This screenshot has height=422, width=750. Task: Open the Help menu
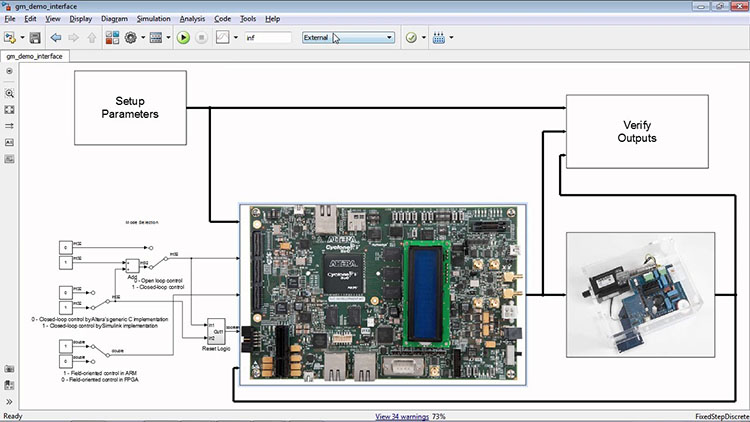click(x=273, y=19)
